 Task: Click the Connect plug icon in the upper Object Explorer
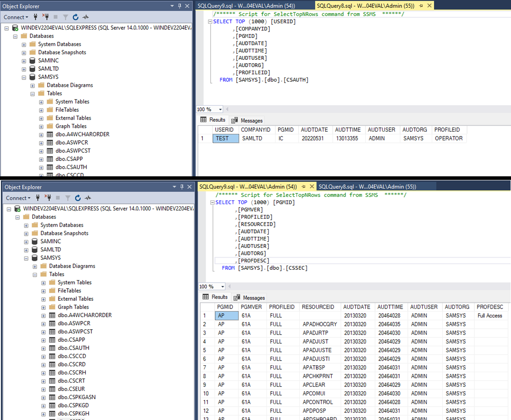tap(36, 17)
